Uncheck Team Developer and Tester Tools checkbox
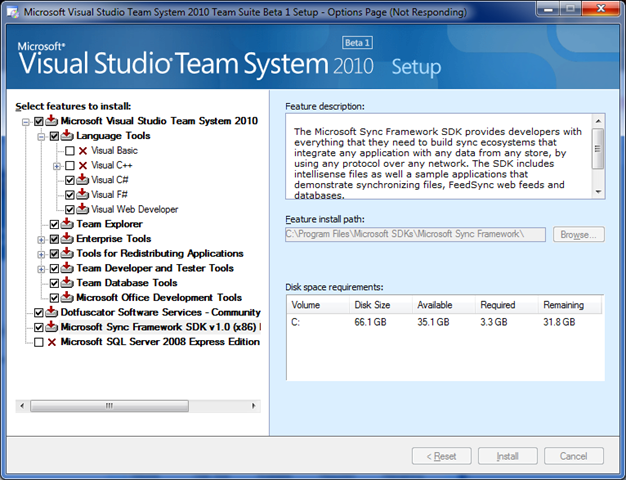Viewport: 626px width, 480px height. pyautogui.click(x=54, y=268)
